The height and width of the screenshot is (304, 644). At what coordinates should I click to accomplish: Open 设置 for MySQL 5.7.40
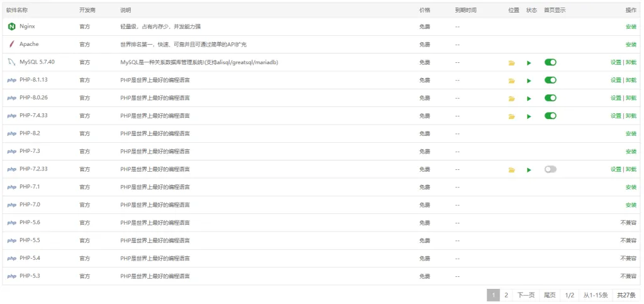[616, 62]
